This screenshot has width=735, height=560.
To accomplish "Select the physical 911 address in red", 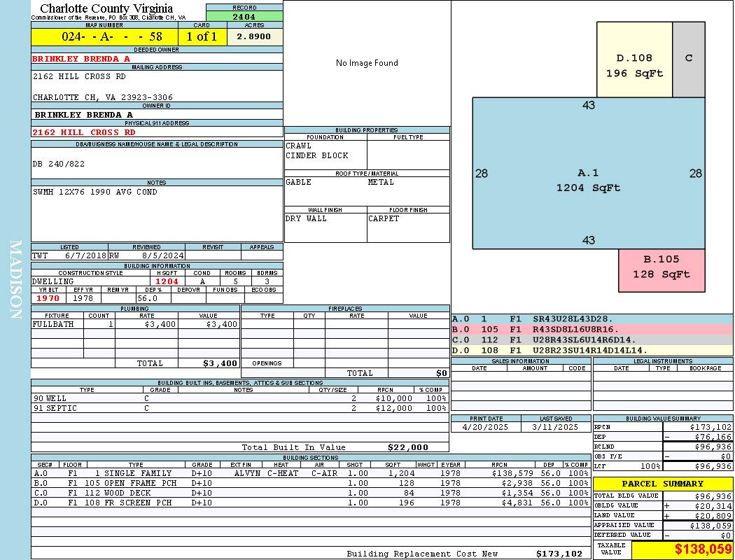I will pyautogui.click(x=84, y=132).
